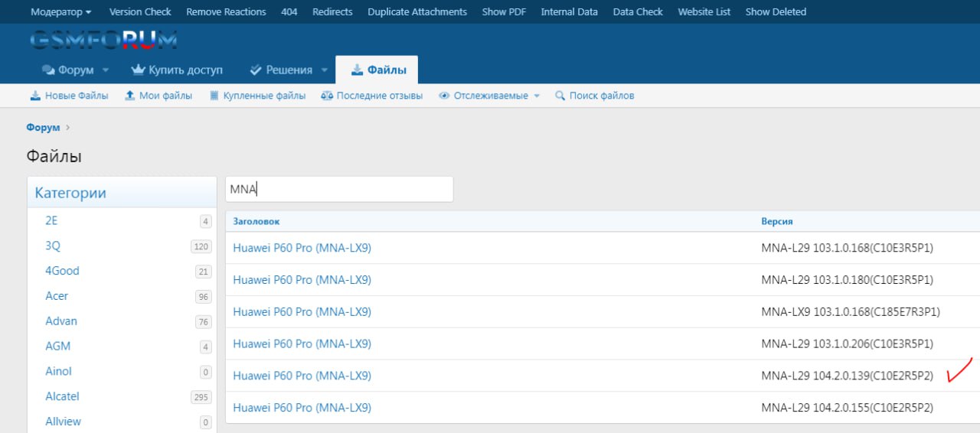Select the Advan category
This screenshot has height=433, width=980.
tap(61, 321)
